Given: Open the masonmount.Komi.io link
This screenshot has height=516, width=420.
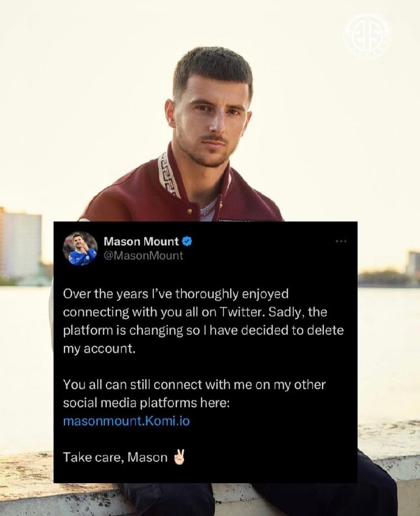Looking at the screenshot, I should tap(126, 420).
